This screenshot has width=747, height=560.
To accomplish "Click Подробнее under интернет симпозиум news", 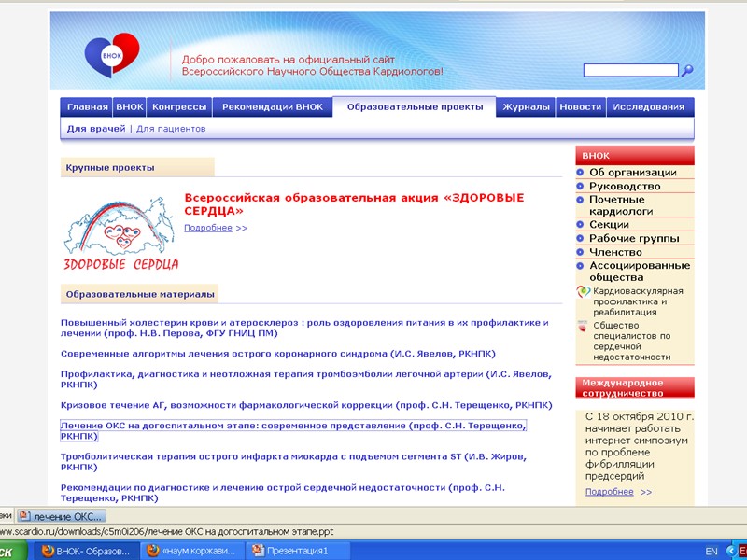I will [x=610, y=492].
